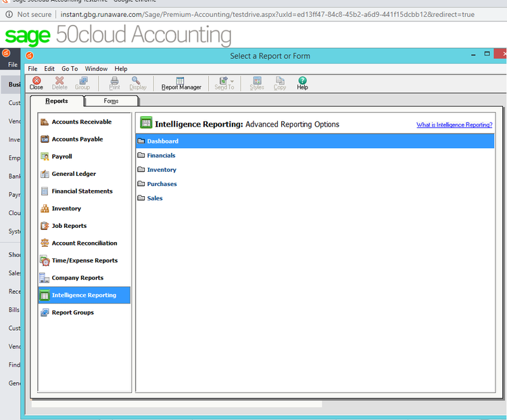Open the Report Manager tool
This screenshot has height=420, width=507.
pyautogui.click(x=181, y=83)
